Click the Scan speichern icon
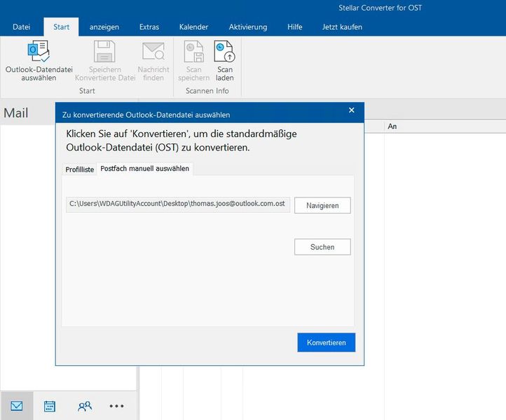Viewport: 506px width, 420px height. coord(193,51)
